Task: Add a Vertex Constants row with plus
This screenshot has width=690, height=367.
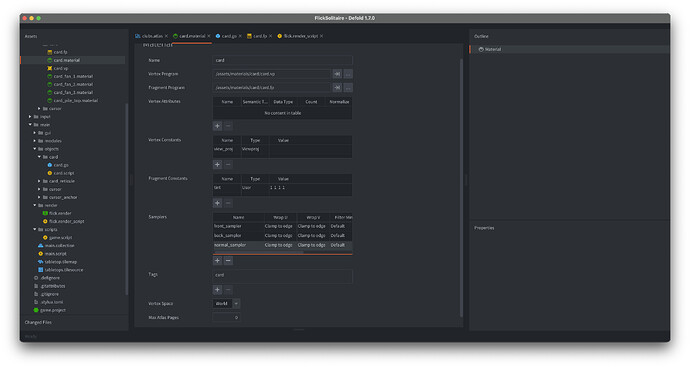Action: tap(217, 165)
